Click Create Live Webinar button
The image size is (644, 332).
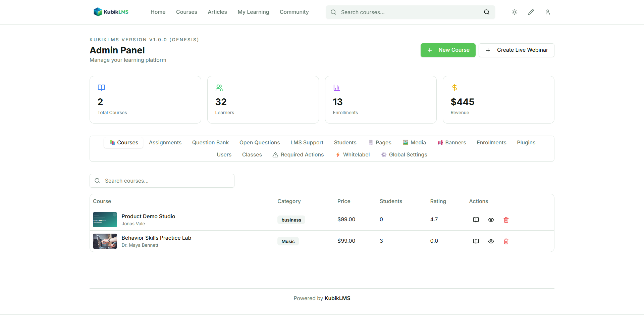tap(517, 50)
